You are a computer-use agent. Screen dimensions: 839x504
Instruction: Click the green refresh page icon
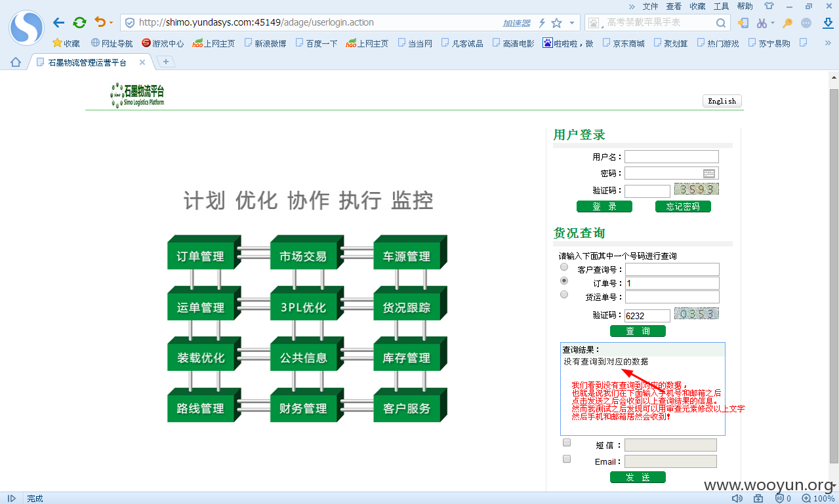[79, 23]
